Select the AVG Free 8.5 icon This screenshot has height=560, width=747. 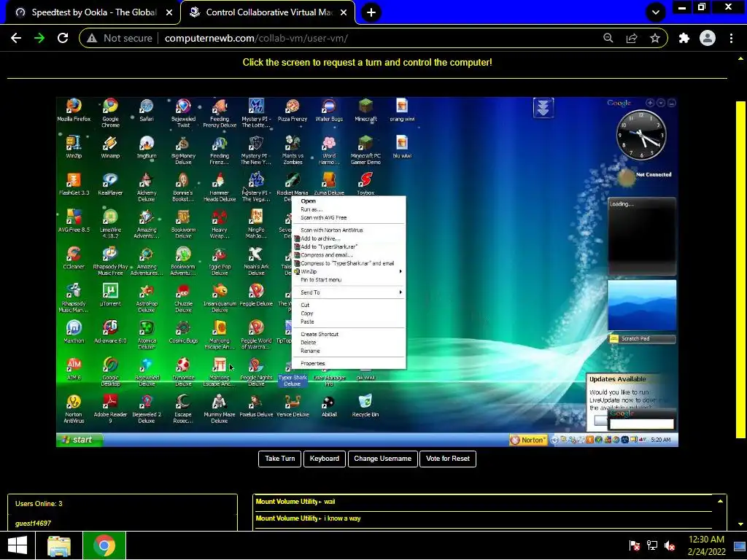pos(74,222)
